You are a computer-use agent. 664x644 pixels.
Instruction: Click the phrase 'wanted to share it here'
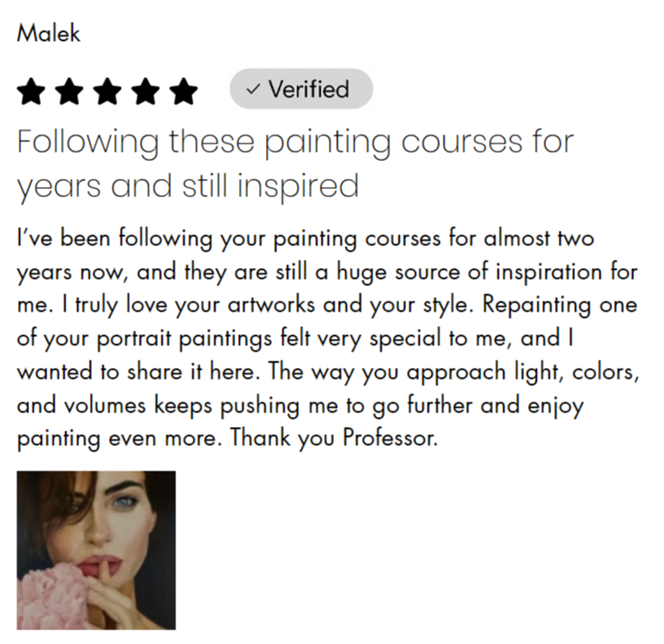(x=136, y=372)
